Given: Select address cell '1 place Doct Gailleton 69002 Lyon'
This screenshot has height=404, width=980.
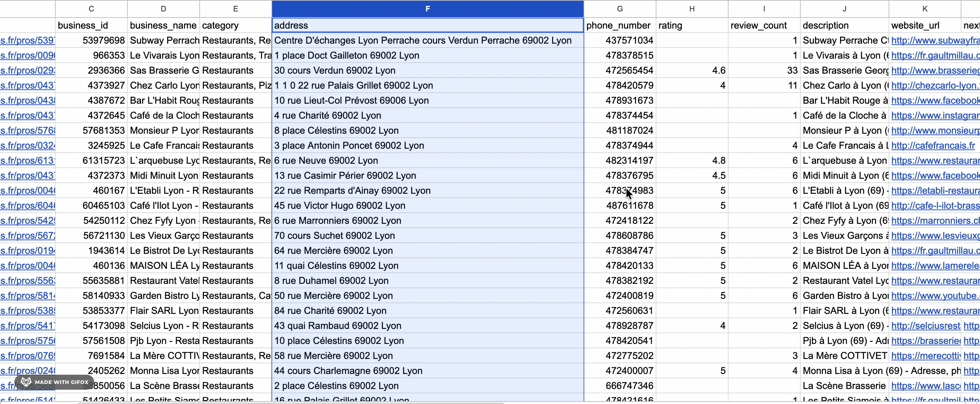Looking at the screenshot, I should [x=427, y=55].
